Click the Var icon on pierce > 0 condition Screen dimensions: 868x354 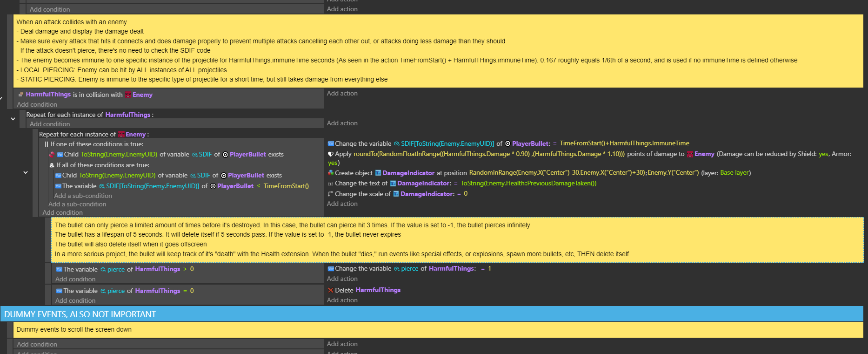click(59, 269)
